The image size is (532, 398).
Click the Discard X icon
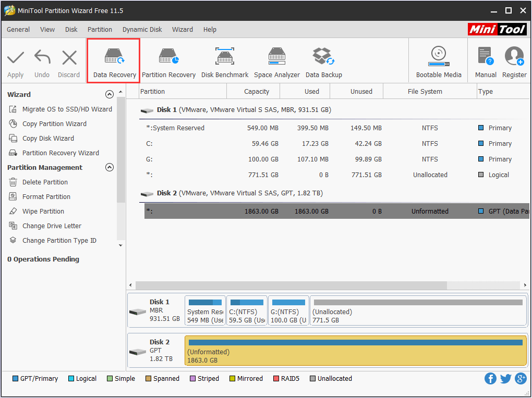point(69,58)
